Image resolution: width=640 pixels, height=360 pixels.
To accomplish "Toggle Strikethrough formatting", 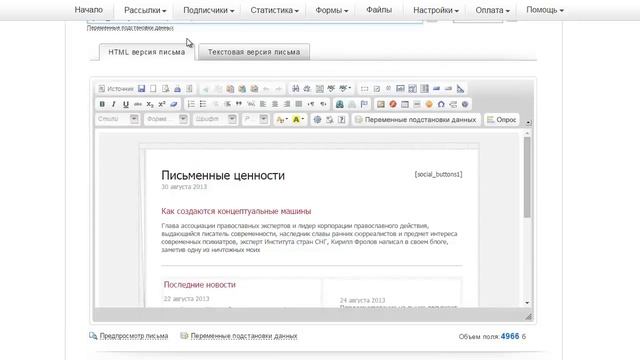I will coord(138,104).
